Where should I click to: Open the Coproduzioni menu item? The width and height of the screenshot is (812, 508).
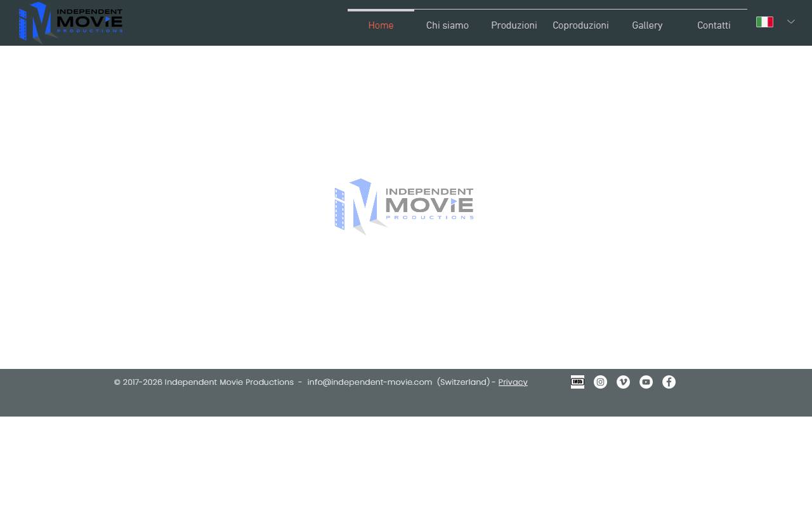point(580,25)
